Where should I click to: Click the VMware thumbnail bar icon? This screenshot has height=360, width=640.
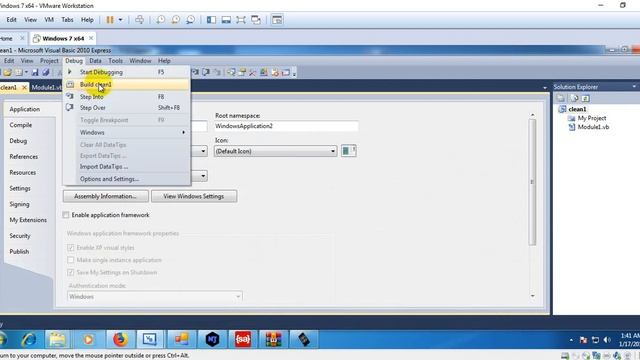[x=226, y=20]
